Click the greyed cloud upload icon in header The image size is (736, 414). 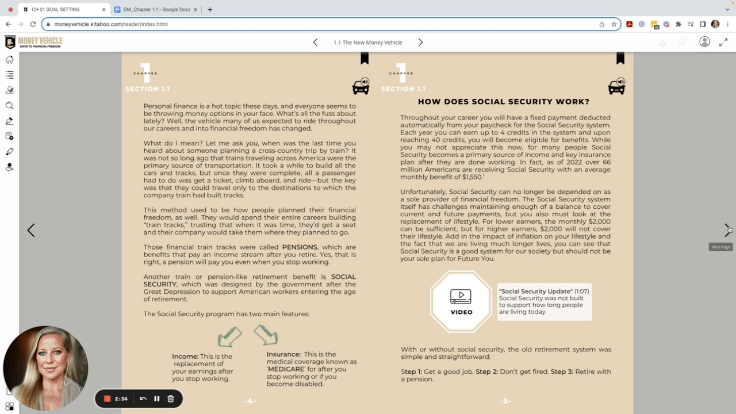[682, 42]
